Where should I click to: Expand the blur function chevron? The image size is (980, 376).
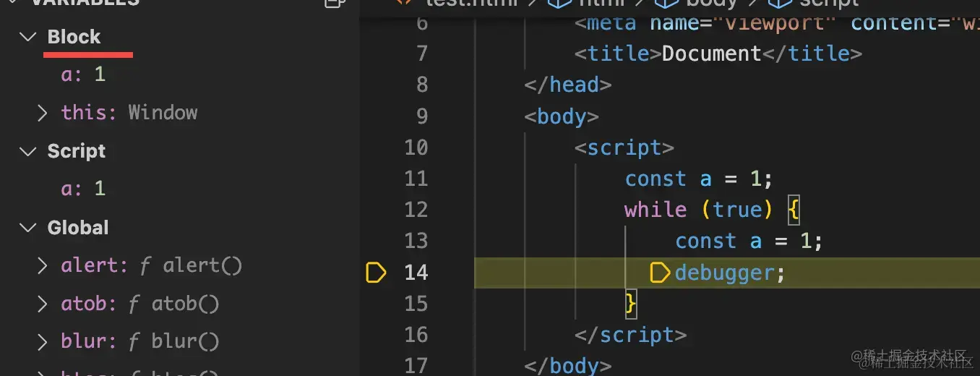pyautogui.click(x=43, y=341)
